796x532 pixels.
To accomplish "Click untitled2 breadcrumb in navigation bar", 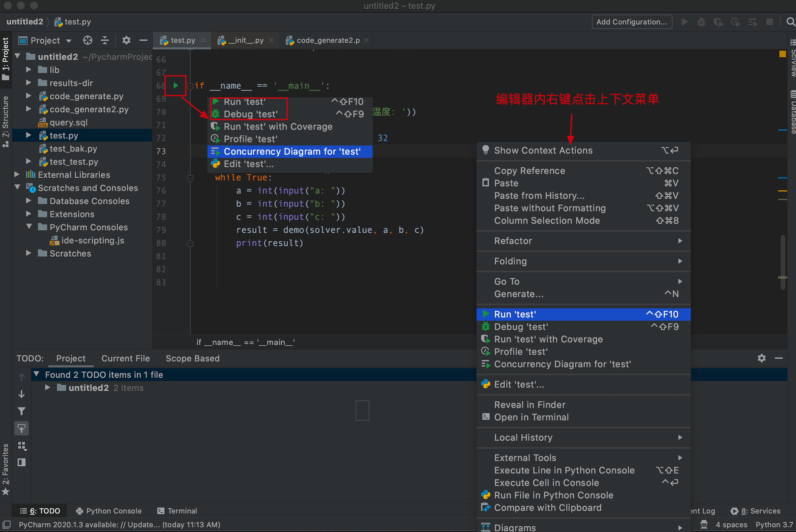I will pyautogui.click(x=25, y=22).
